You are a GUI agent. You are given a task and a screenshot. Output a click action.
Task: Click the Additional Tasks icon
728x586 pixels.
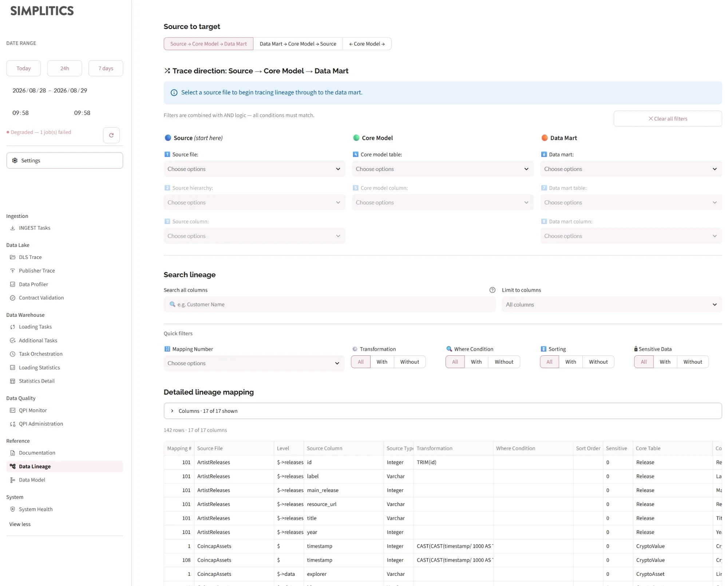pos(13,340)
